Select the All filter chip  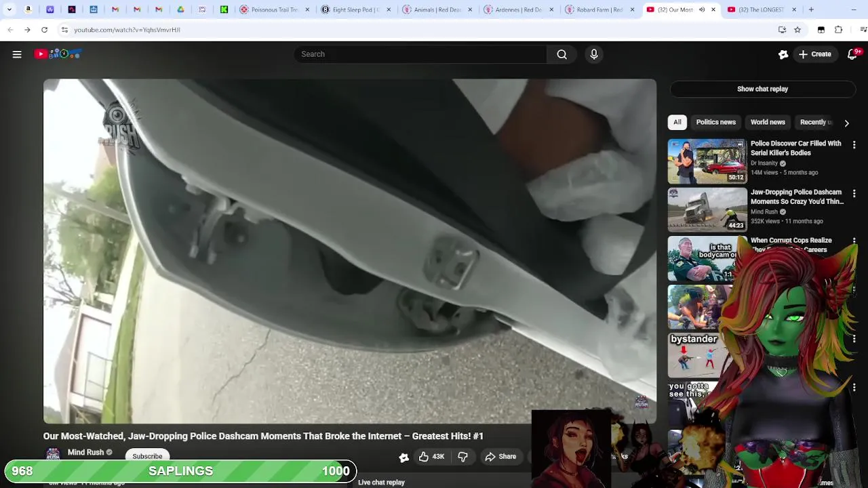coord(677,122)
